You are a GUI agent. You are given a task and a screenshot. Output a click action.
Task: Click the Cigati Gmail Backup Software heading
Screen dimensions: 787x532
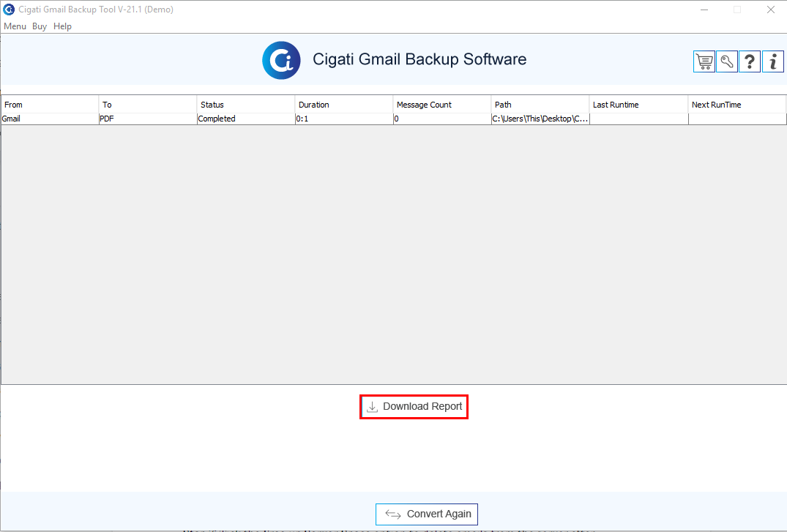click(x=419, y=59)
